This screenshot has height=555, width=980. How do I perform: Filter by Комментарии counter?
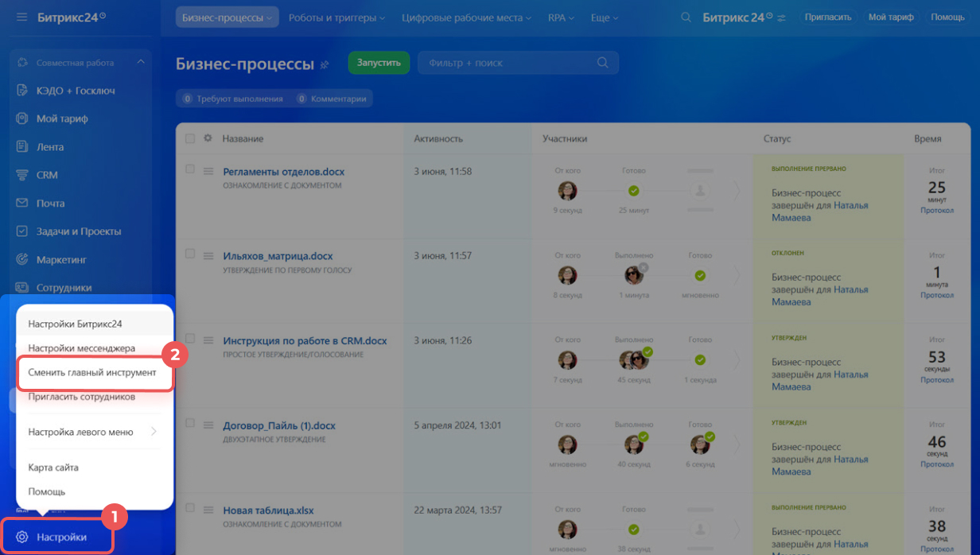point(332,99)
